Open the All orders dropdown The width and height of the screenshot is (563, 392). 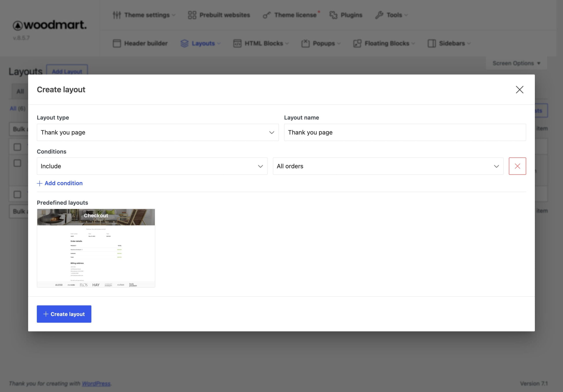[388, 166]
